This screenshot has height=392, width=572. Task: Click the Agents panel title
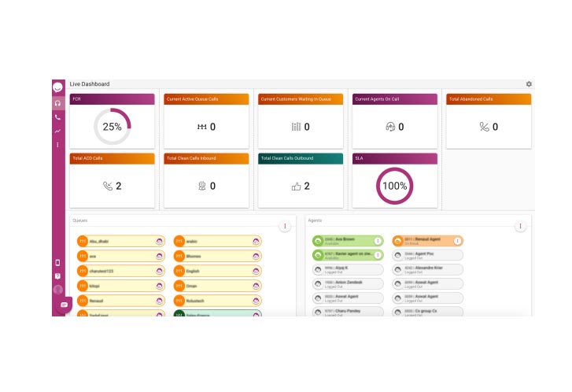point(315,220)
